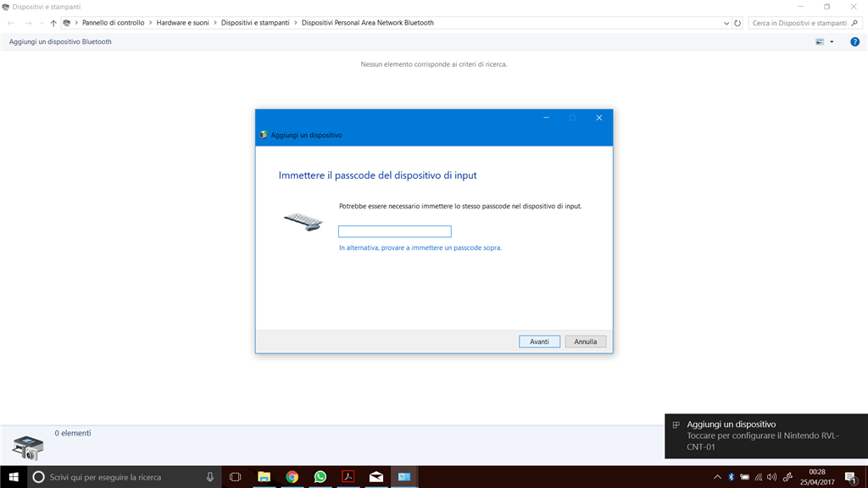Click 'Aggiungi un dispositivo' dialog title icon

(x=264, y=135)
